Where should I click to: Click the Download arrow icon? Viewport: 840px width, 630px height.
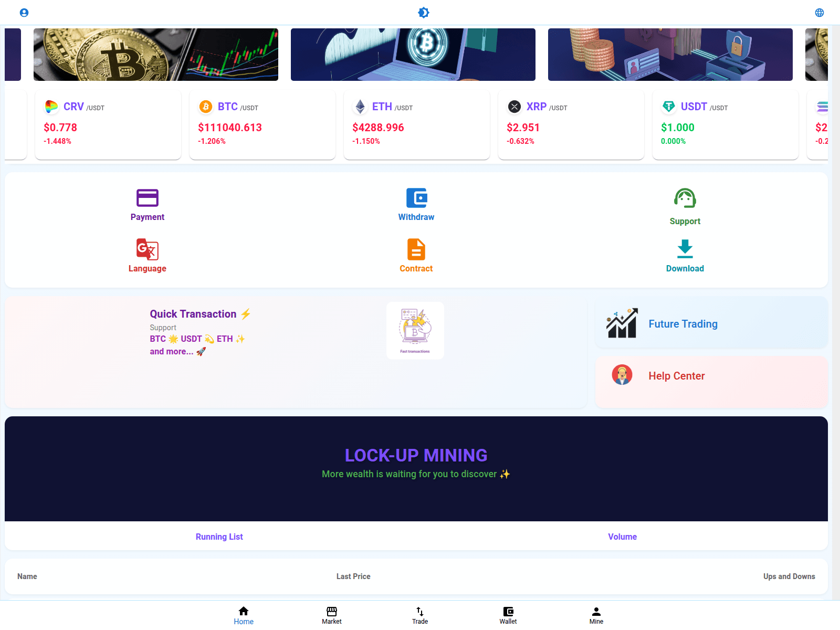click(685, 249)
